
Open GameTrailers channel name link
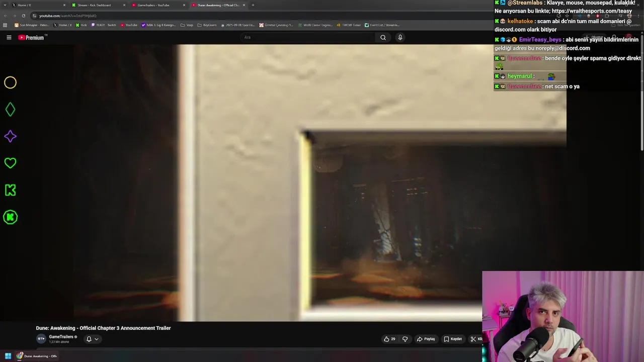pyautogui.click(x=61, y=337)
